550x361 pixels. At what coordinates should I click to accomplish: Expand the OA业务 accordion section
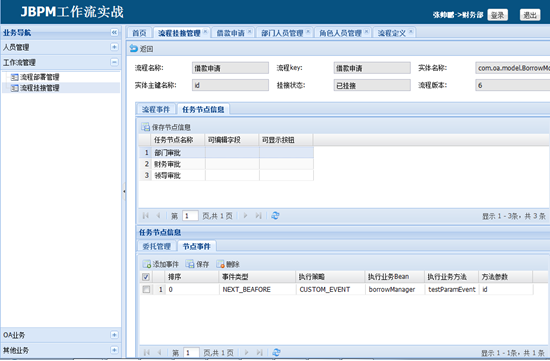point(114,335)
